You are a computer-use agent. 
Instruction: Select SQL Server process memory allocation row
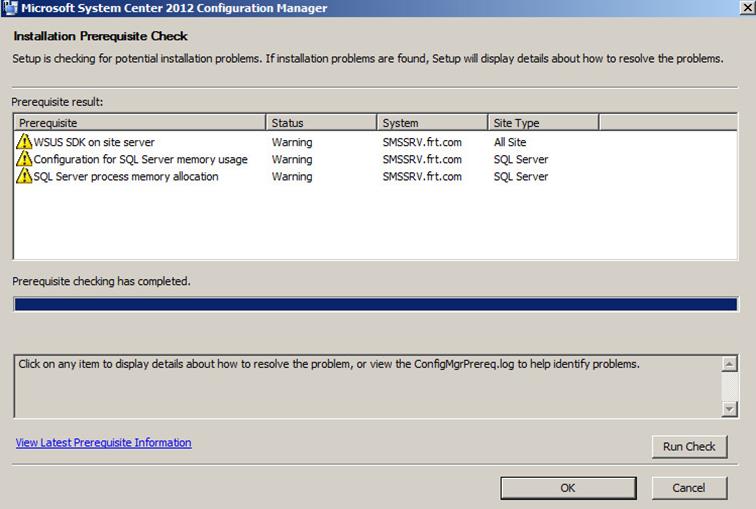pos(375,176)
